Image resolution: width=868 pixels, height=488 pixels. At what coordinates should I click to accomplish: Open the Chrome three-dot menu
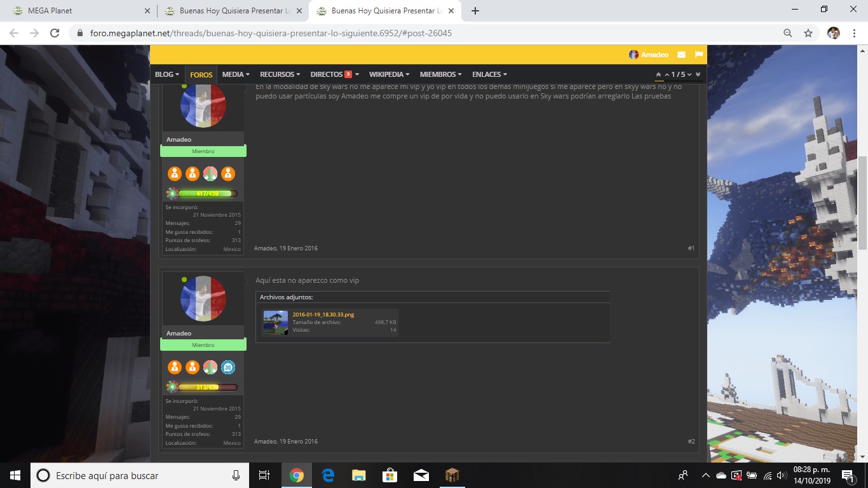tap(855, 33)
